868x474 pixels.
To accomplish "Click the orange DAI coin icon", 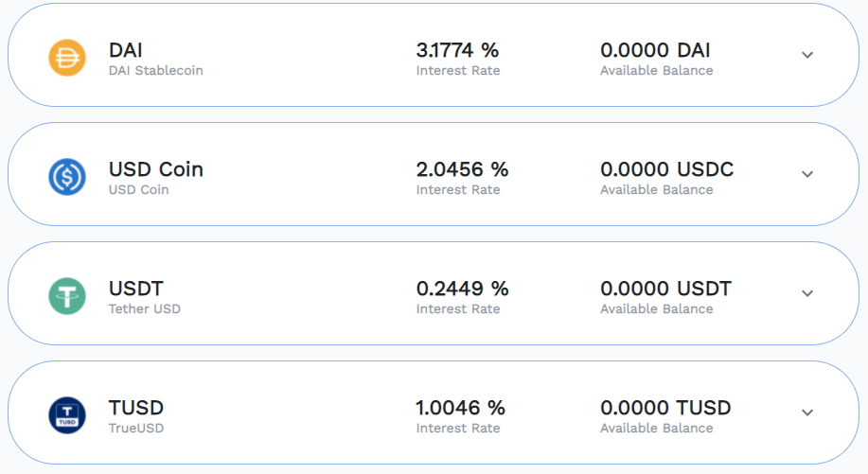I will coord(67,58).
